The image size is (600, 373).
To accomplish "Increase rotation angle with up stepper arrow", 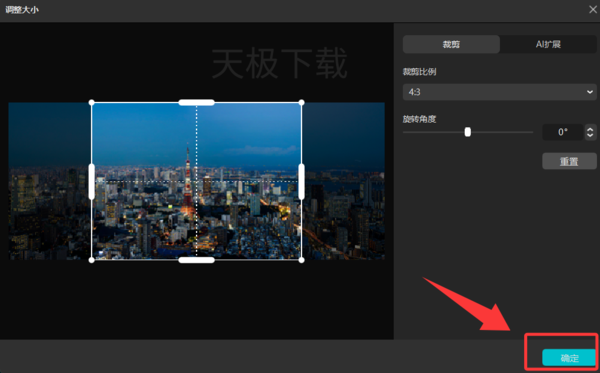I will (x=590, y=129).
